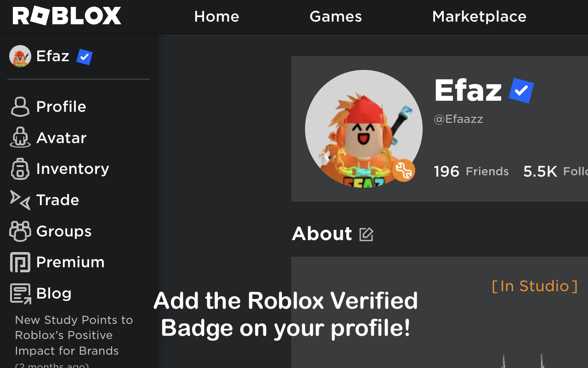Click the small Efaz avatar in the sidebar
588x368 pixels.
20,56
